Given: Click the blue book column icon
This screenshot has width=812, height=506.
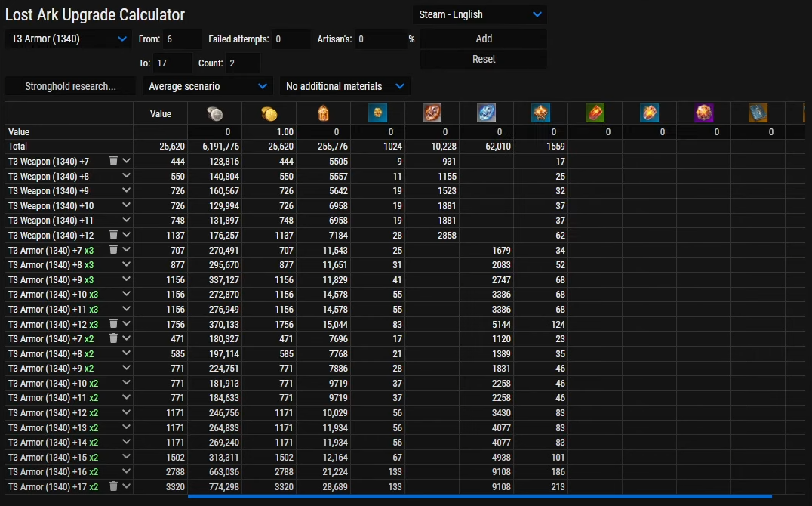Looking at the screenshot, I should pos(758,113).
